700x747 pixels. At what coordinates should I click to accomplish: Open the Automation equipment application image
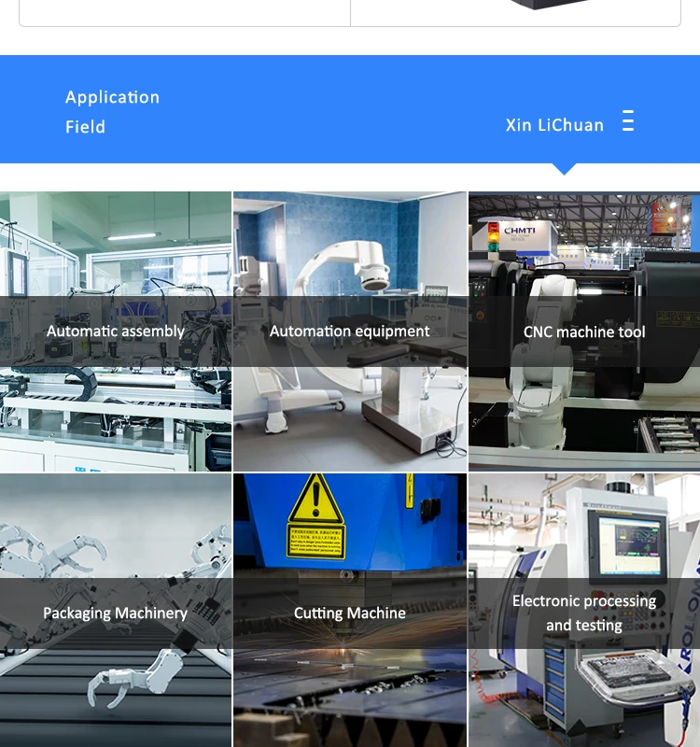(350, 331)
